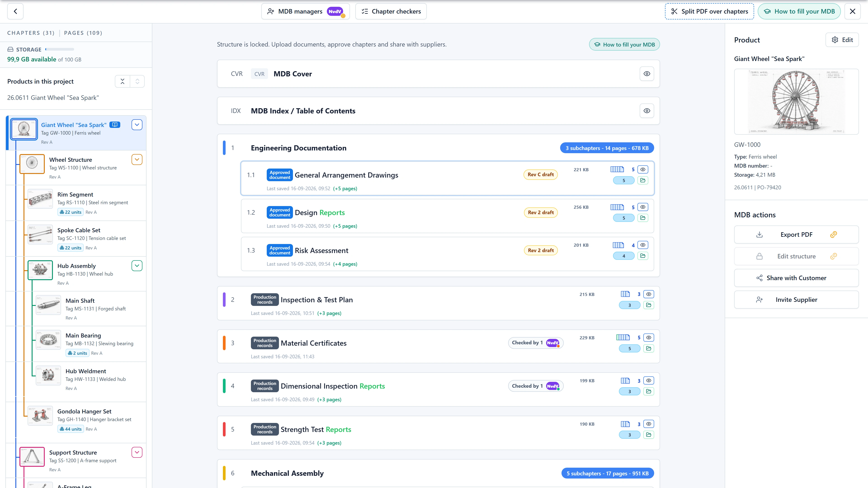This screenshot has height=488, width=868.
Task: Click the locked Edit structure action
Action: pos(796,256)
